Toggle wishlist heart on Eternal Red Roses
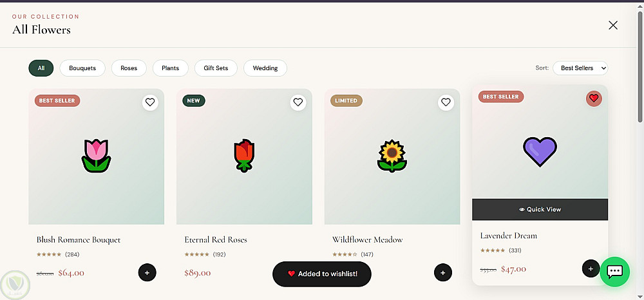Screen dimensions: 644x300 (298, 102)
